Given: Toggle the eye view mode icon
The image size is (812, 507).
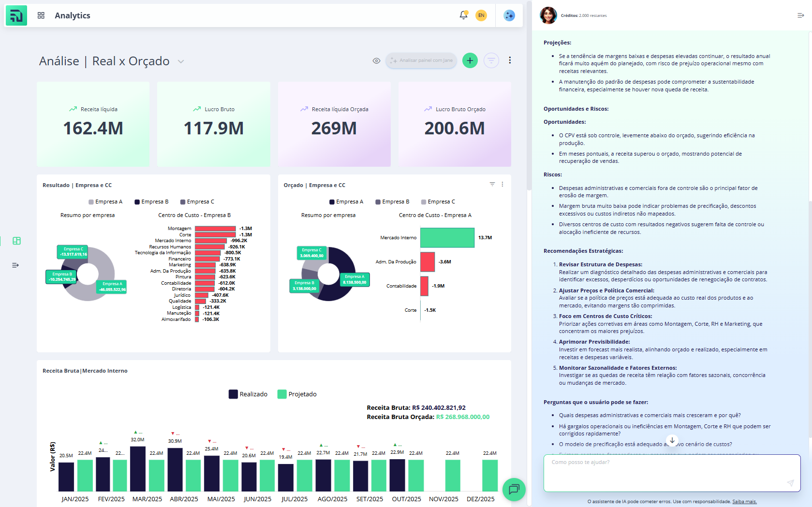Looking at the screenshot, I should pyautogui.click(x=376, y=61).
